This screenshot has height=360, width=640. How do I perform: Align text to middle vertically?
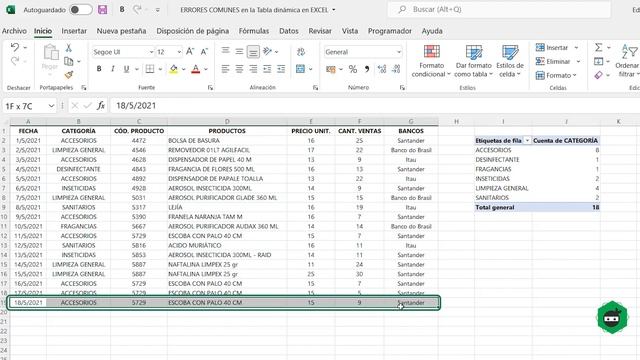239,51
